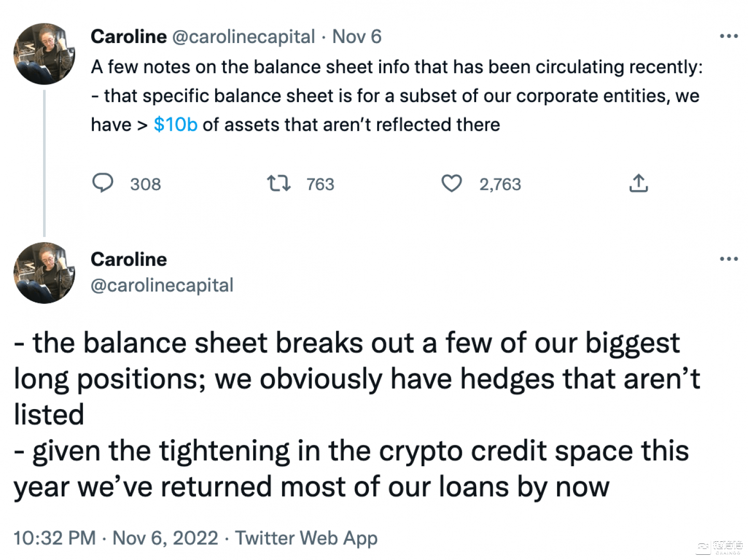The width and height of the screenshot is (748, 560).
Task: Open Caroline's avatar on the top tweet
Action: (x=44, y=54)
